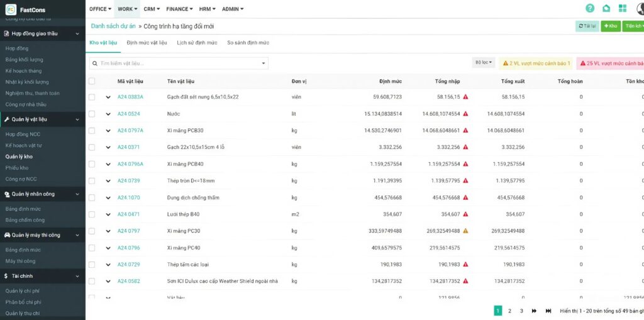Click the FastCons logo icon

click(x=11, y=9)
